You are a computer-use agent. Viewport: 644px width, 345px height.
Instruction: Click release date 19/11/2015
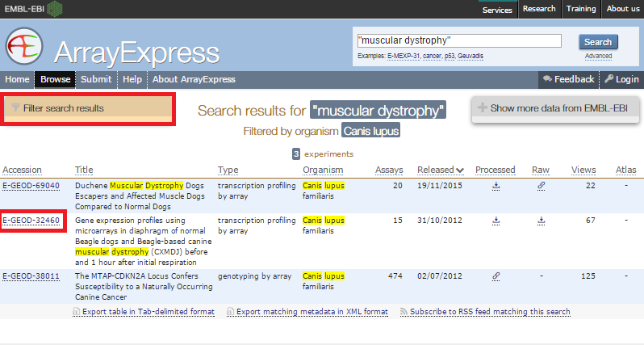pyautogui.click(x=440, y=186)
